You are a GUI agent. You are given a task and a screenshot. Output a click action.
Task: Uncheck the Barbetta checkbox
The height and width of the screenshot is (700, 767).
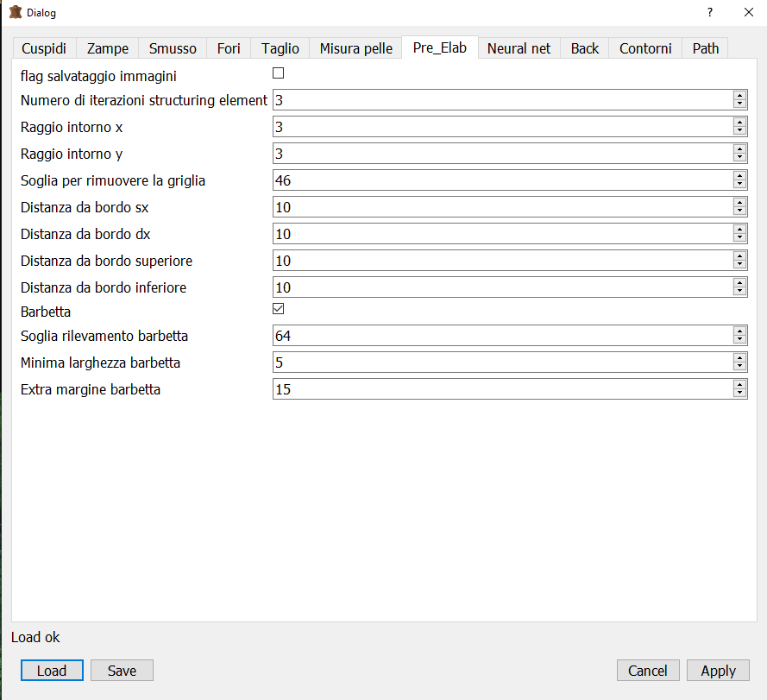pos(279,309)
